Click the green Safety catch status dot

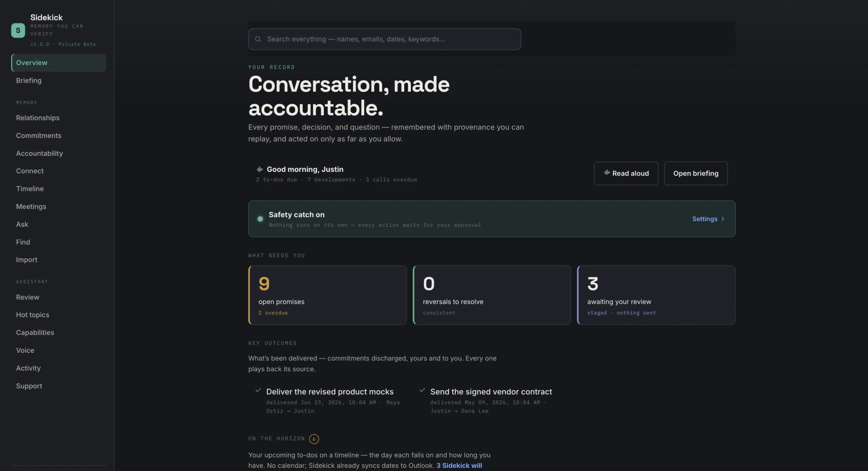(260, 219)
